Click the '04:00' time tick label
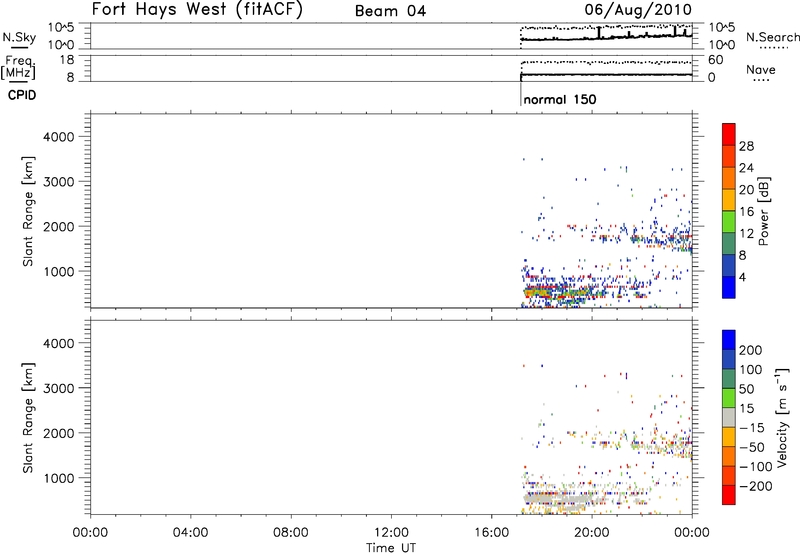 pyautogui.click(x=190, y=533)
